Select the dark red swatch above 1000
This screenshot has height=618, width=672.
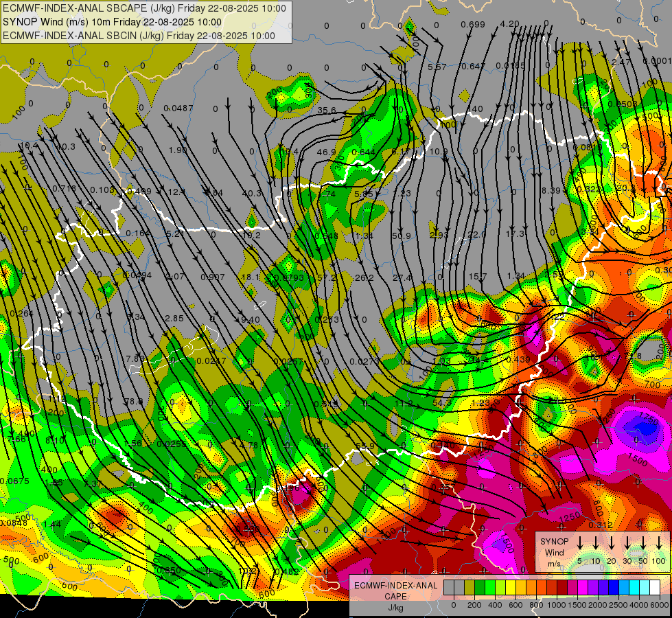tap(562, 588)
